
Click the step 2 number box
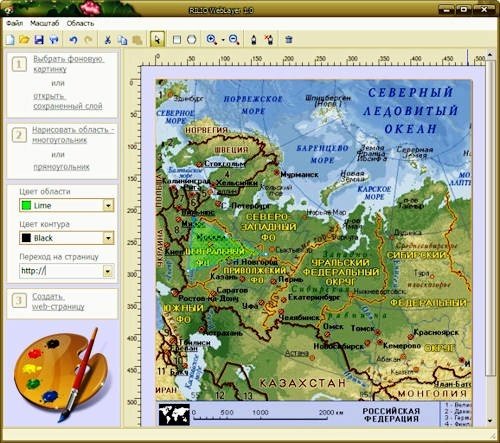click(x=19, y=135)
